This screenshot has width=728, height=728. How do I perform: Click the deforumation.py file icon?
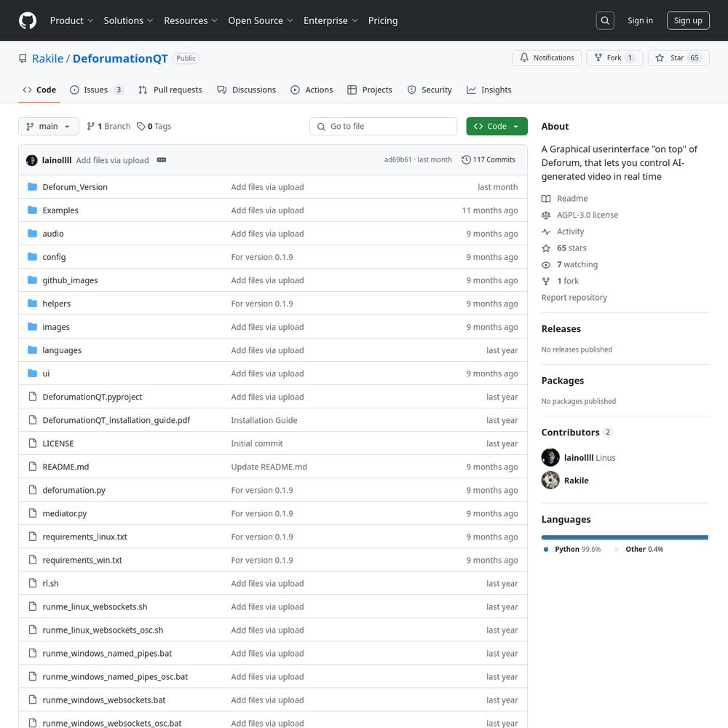(x=33, y=489)
